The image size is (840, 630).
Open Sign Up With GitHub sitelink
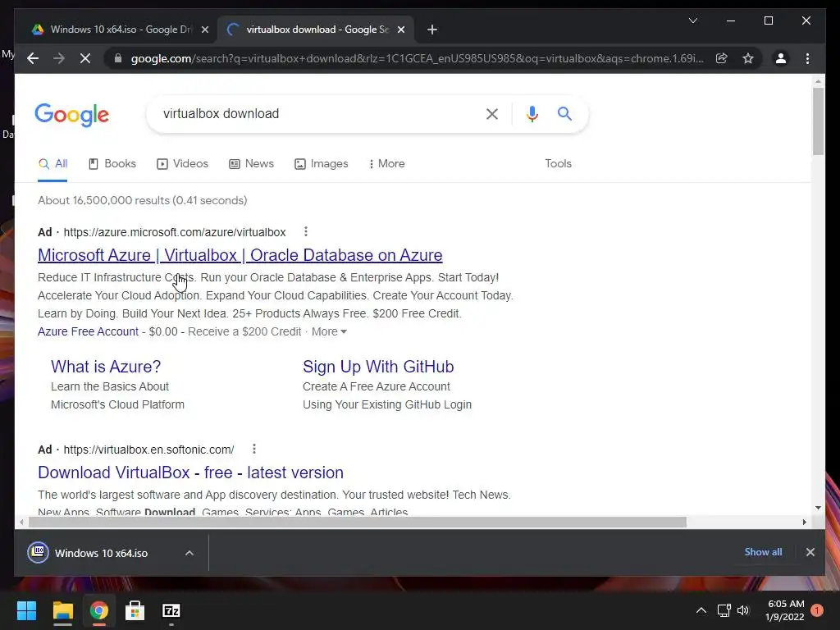[x=378, y=367]
